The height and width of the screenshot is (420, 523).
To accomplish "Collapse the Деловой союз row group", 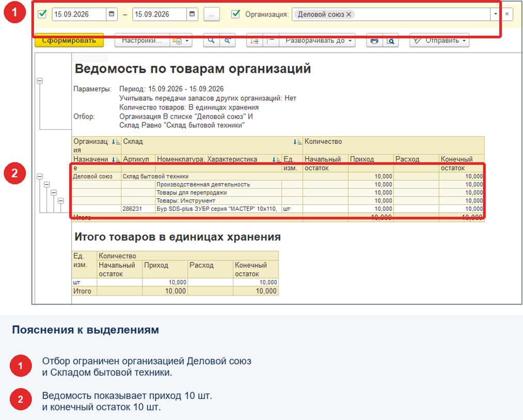I will point(40,176).
